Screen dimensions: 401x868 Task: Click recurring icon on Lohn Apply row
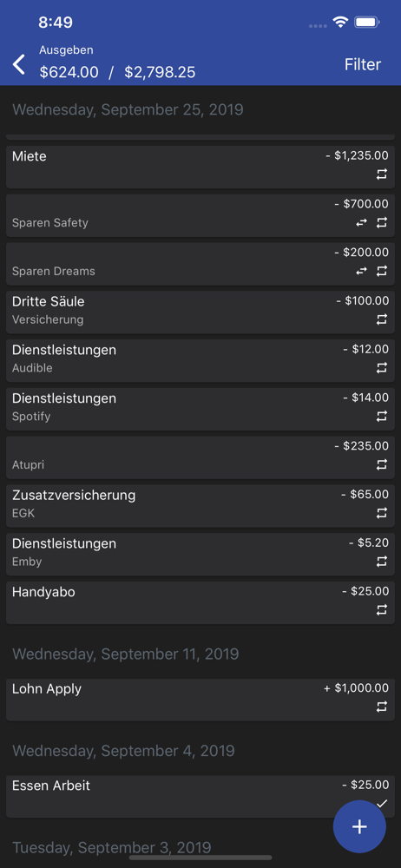382,707
